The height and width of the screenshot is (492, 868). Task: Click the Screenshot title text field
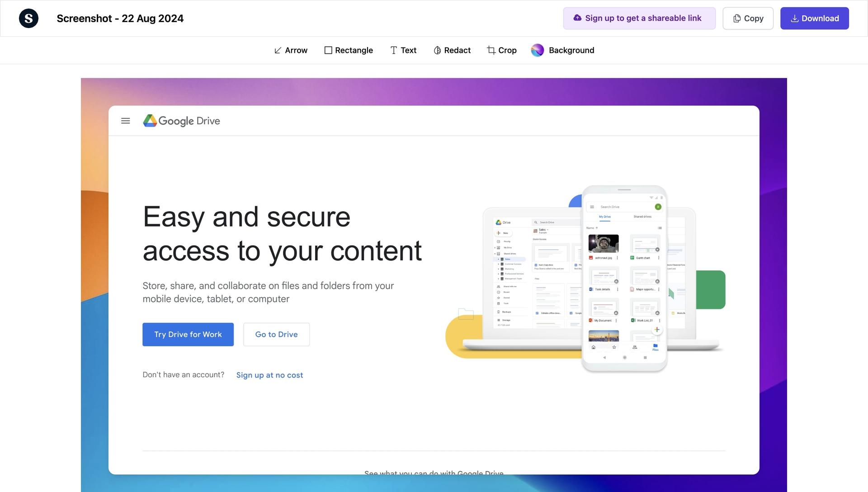120,18
